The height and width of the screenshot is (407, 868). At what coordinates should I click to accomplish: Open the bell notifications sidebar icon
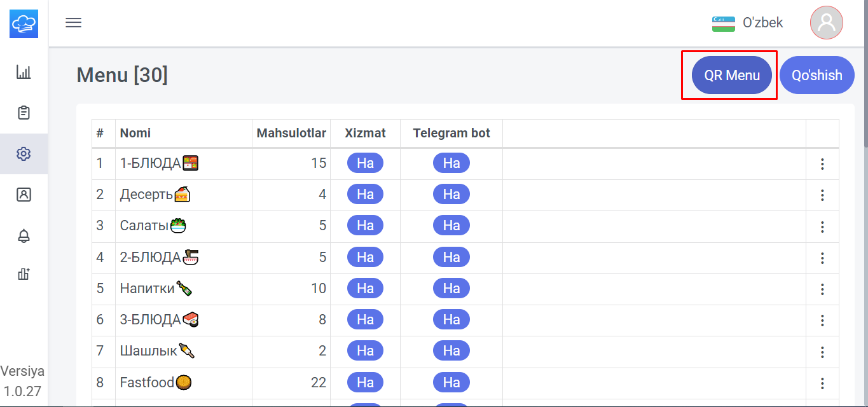pos(24,236)
